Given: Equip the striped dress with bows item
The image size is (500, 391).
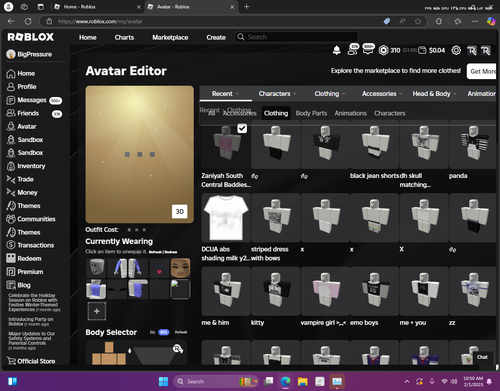Looking at the screenshot, I should point(275,217).
